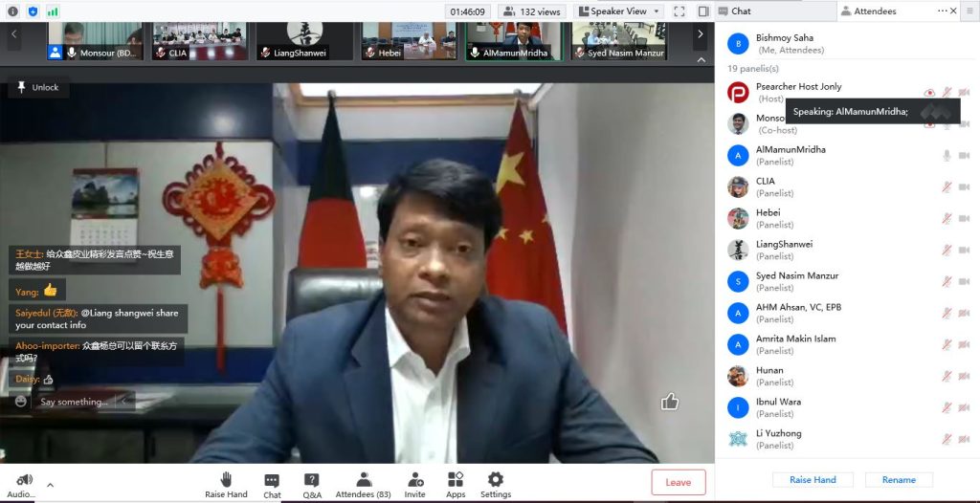This screenshot has height=503, width=980.
Task: Click the fullscreen icon in top bar
Action: tap(679, 11)
